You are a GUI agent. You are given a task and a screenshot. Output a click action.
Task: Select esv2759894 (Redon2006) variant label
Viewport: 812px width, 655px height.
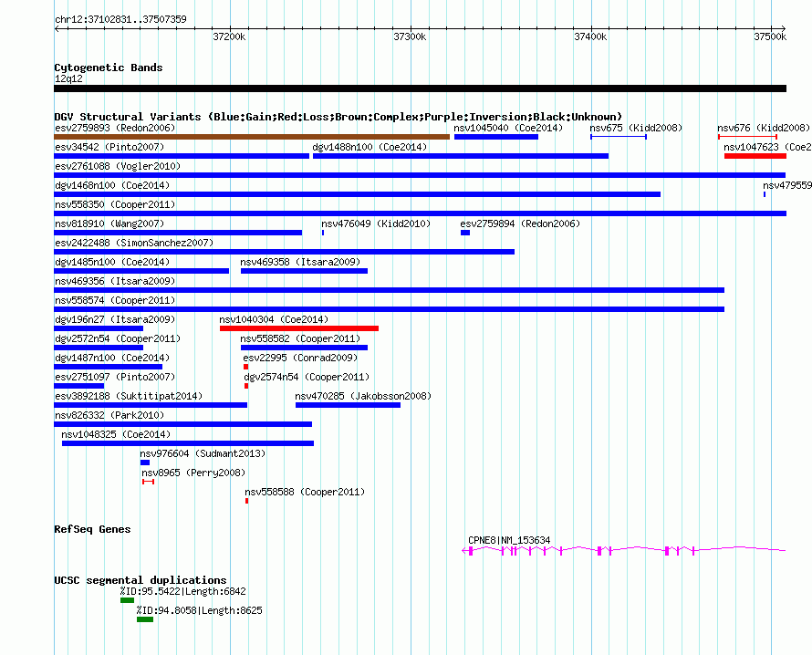pyautogui.click(x=520, y=224)
